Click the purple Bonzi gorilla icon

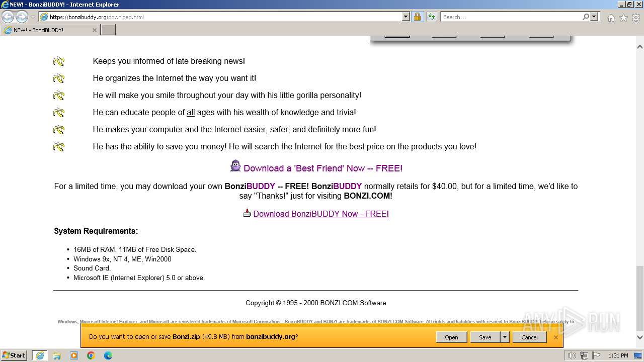point(235,166)
